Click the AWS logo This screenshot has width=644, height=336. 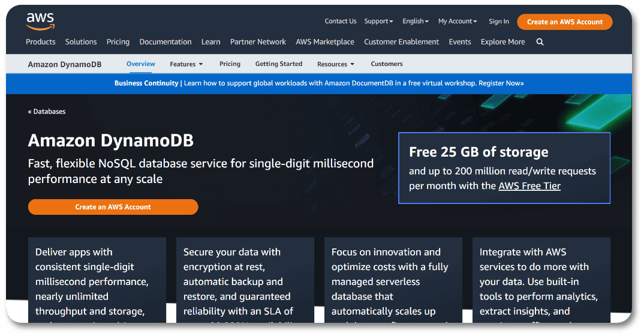pyautogui.click(x=40, y=22)
